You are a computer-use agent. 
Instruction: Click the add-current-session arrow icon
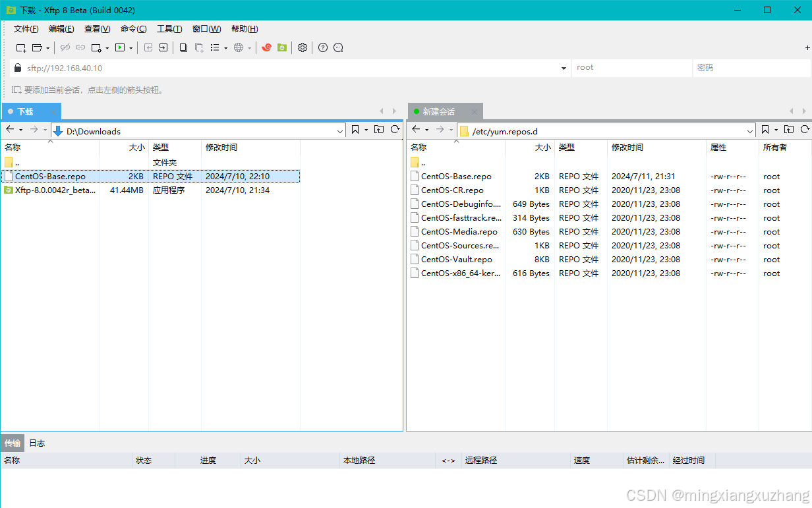16,90
